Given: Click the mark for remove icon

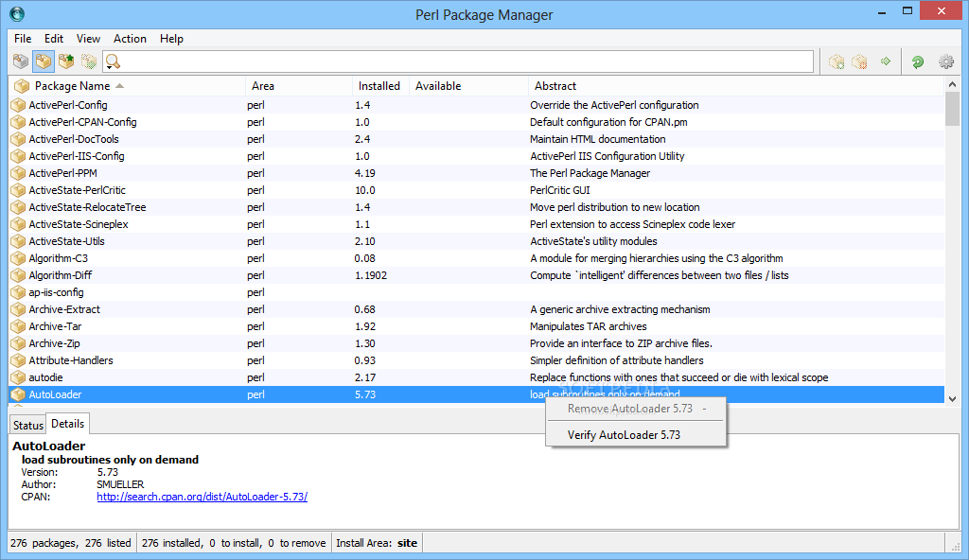Looking at the screenshot, I should (859, 61).
